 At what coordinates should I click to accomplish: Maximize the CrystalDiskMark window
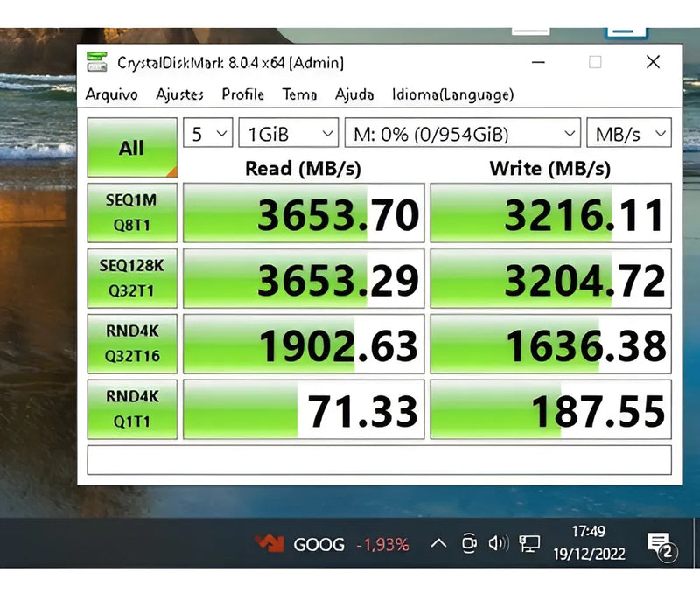[x=595, y=62]
